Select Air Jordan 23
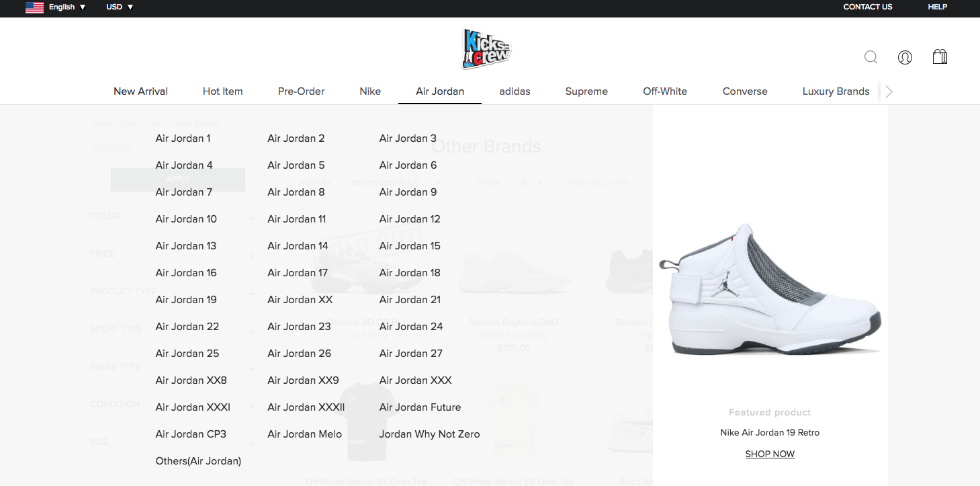This screenshot has width=980, height=486. pyautogui.click(x=299, y=327)
